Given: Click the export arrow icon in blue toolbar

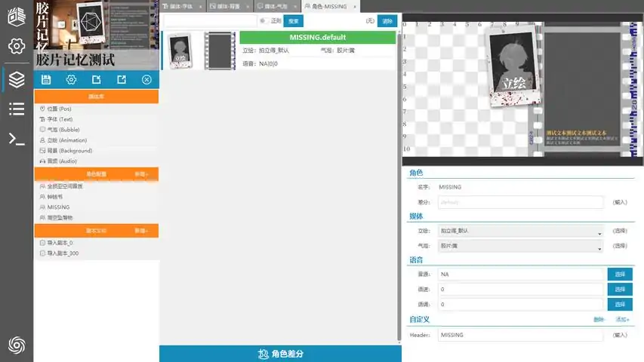Looking at the screenshot, I should pos(121,80).
